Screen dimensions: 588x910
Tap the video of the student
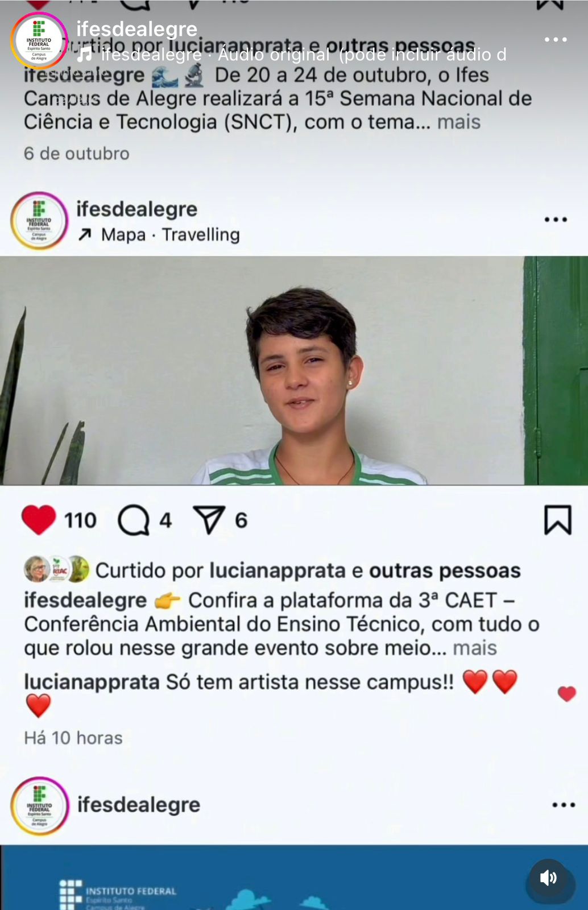tap(294, 370)
